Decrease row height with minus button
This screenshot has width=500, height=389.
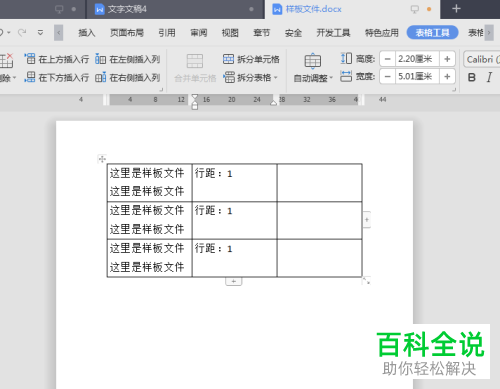tap(387, 59)
